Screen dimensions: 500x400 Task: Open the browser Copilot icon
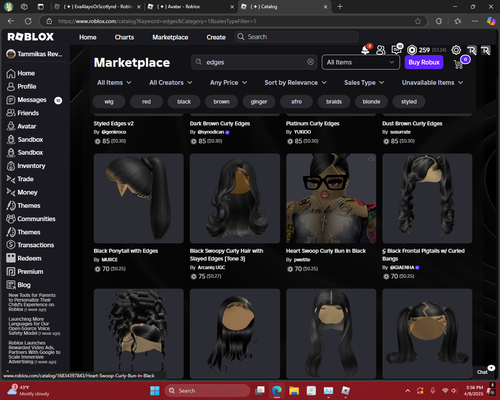[x=491, y=21]
